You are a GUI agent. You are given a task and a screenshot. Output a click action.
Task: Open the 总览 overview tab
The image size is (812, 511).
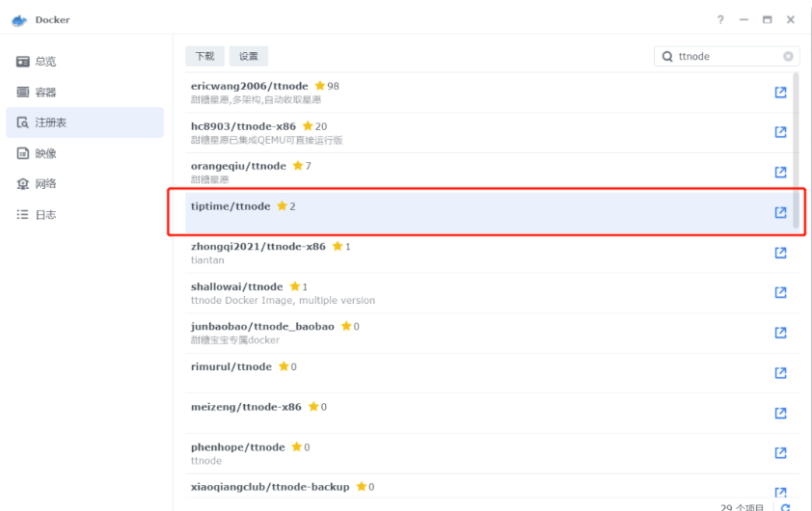[46, 62]
